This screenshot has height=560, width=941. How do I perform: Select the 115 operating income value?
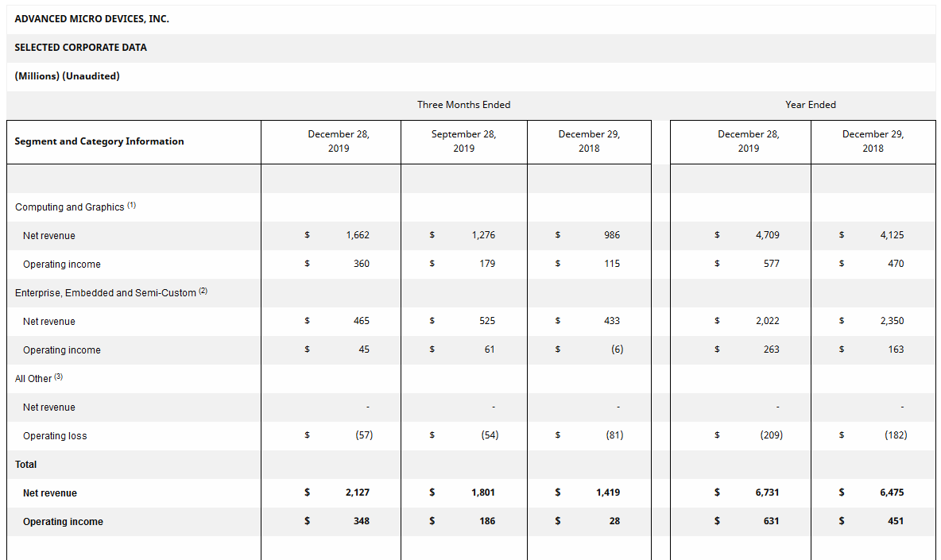612,264
